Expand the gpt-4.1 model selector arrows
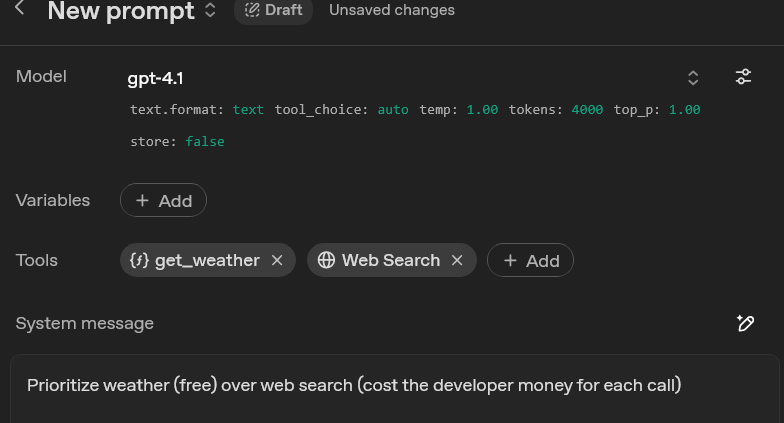This screenshot has width=784, height=423. tap(693, 78)
